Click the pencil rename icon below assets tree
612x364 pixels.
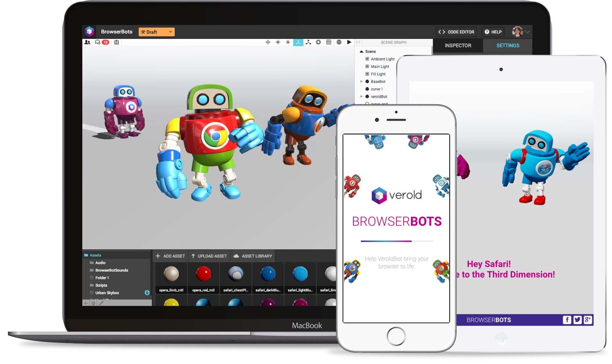click(101, 303)
